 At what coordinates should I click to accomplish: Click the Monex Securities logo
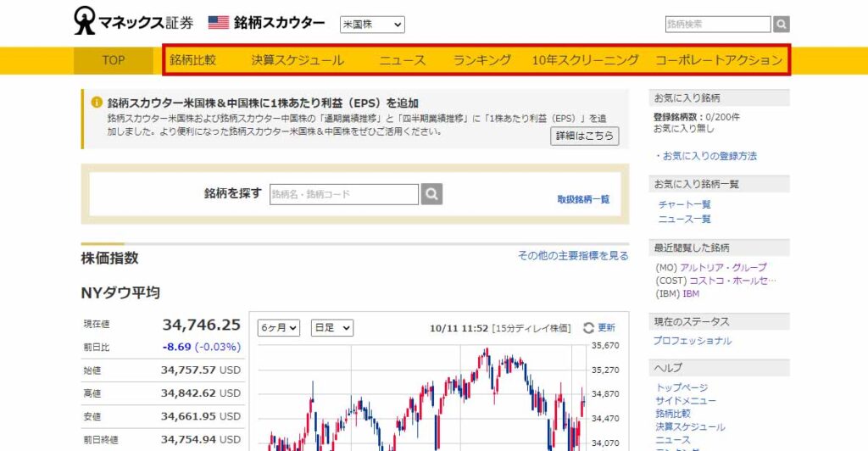(x=133, y=21)
